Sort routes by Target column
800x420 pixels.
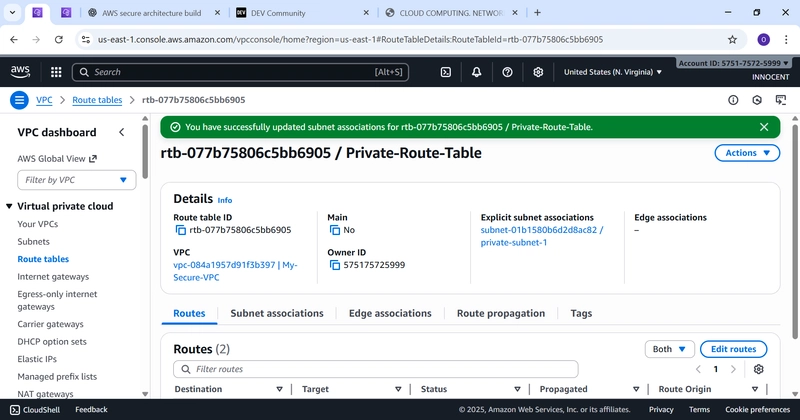pos(398,389)
